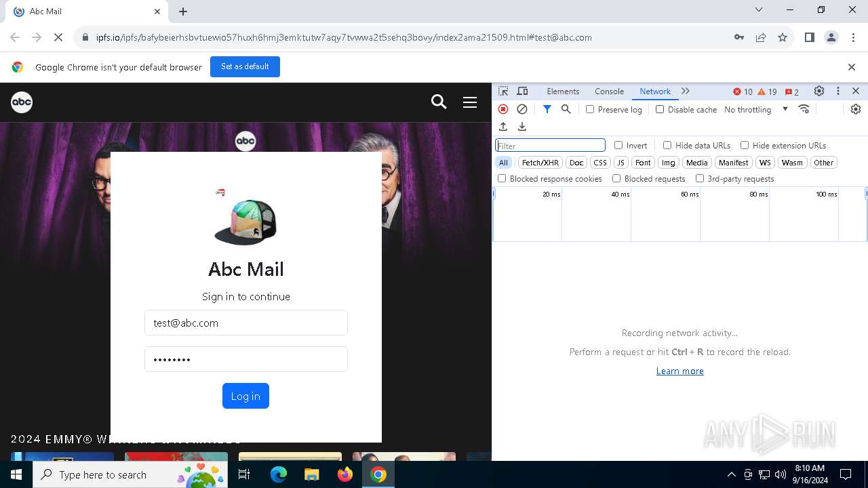Open the ABC hamburger menu

[x=470, y=102]
